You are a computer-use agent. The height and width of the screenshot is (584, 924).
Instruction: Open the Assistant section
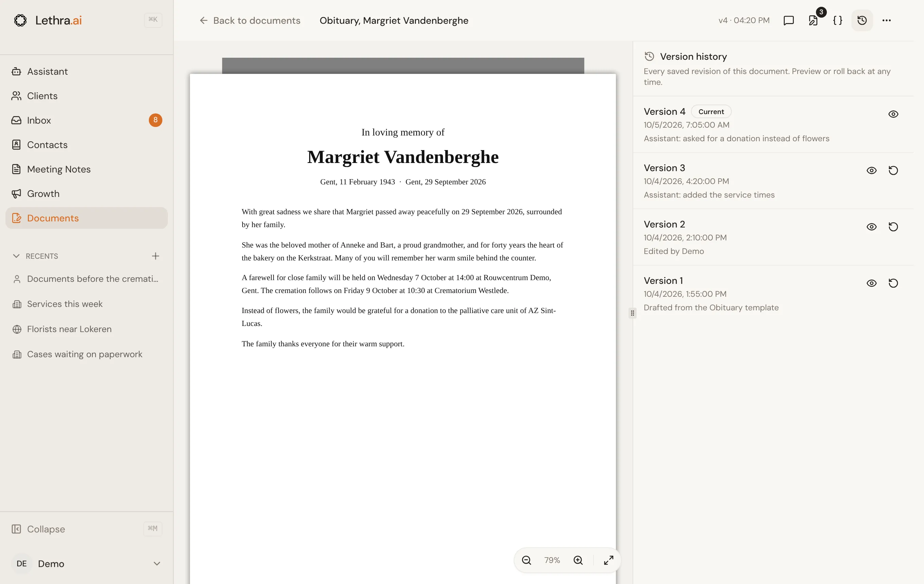pos(86,71)
